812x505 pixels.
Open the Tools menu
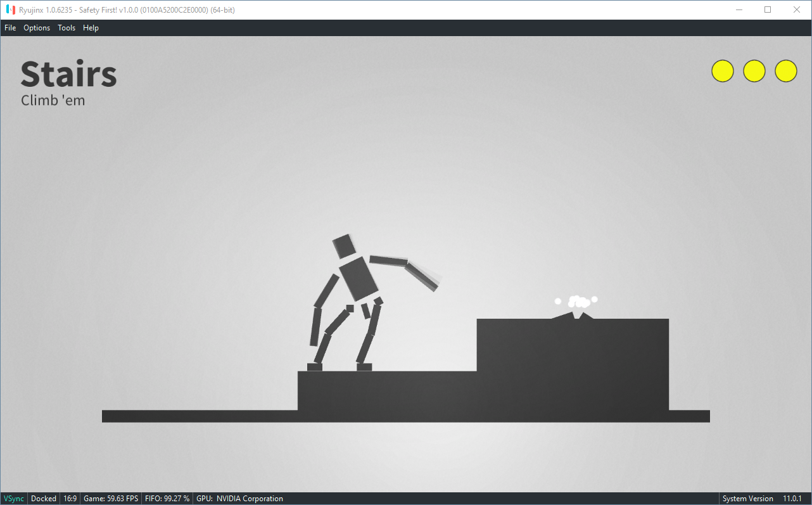[x=66, y=27]
